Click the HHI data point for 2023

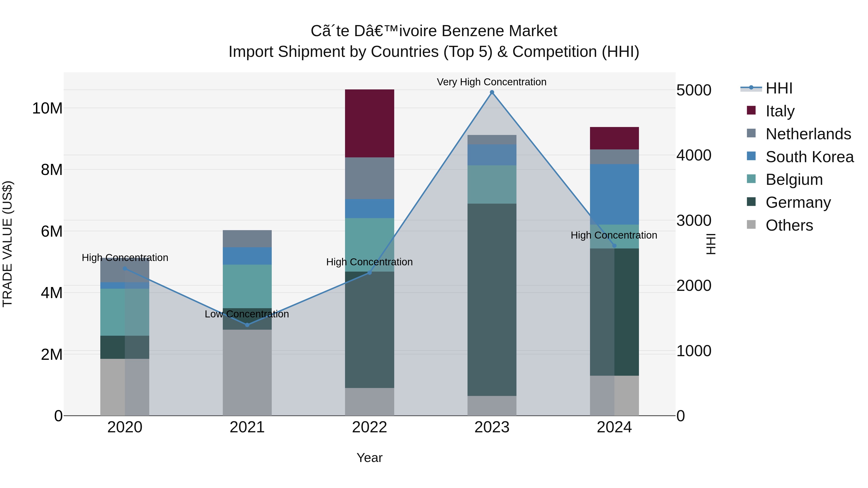[492, 92]
